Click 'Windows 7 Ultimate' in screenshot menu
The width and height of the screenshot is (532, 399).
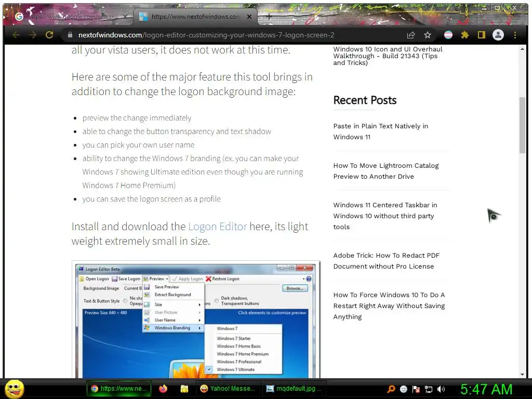click(235, 369)
